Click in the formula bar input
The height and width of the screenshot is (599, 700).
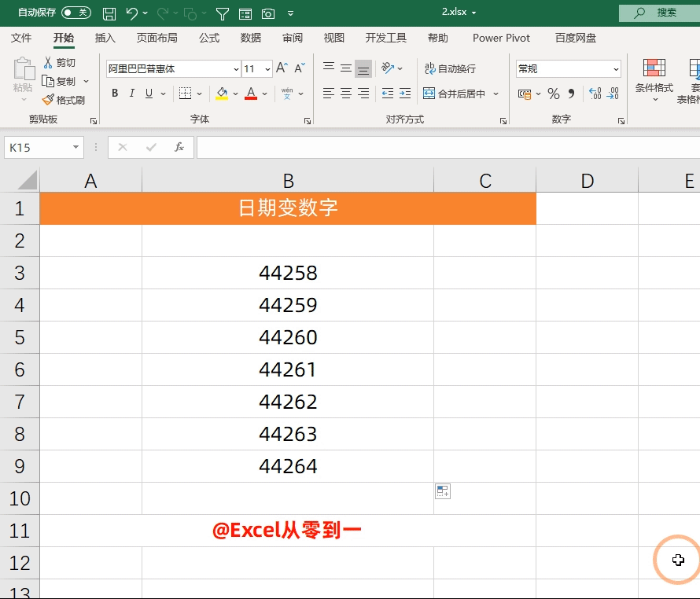(x=448, y=147)
